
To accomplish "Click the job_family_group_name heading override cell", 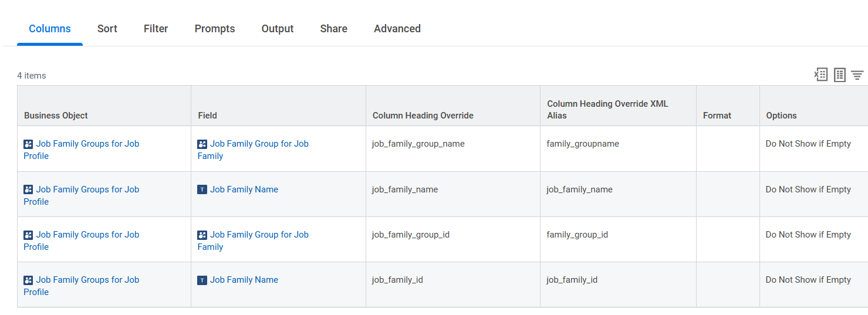I will coord(453,149).
